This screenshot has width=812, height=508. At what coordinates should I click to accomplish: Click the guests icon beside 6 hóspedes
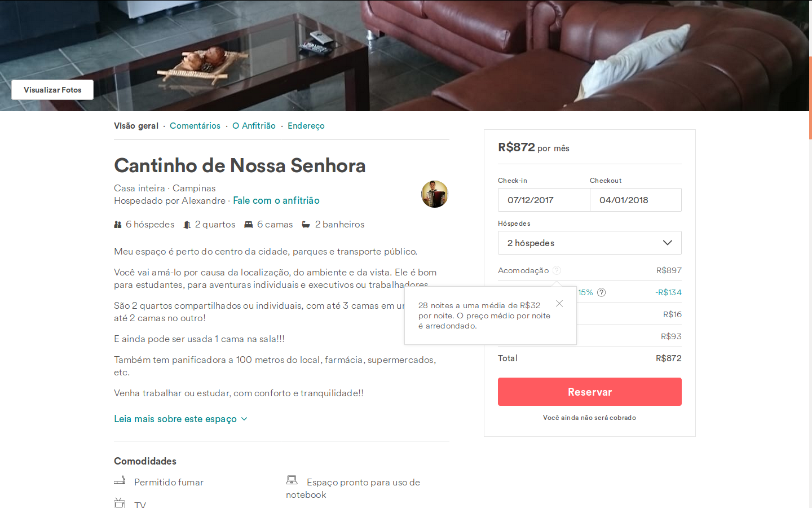[118, 225]
